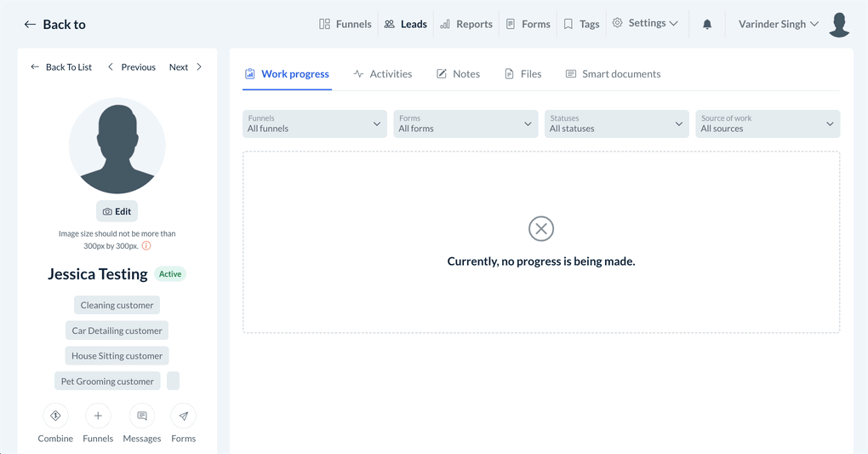The height and width of the screenshot is (454, 868).
Task: Open the Forms nav item
Action: (x=528, y=24)
